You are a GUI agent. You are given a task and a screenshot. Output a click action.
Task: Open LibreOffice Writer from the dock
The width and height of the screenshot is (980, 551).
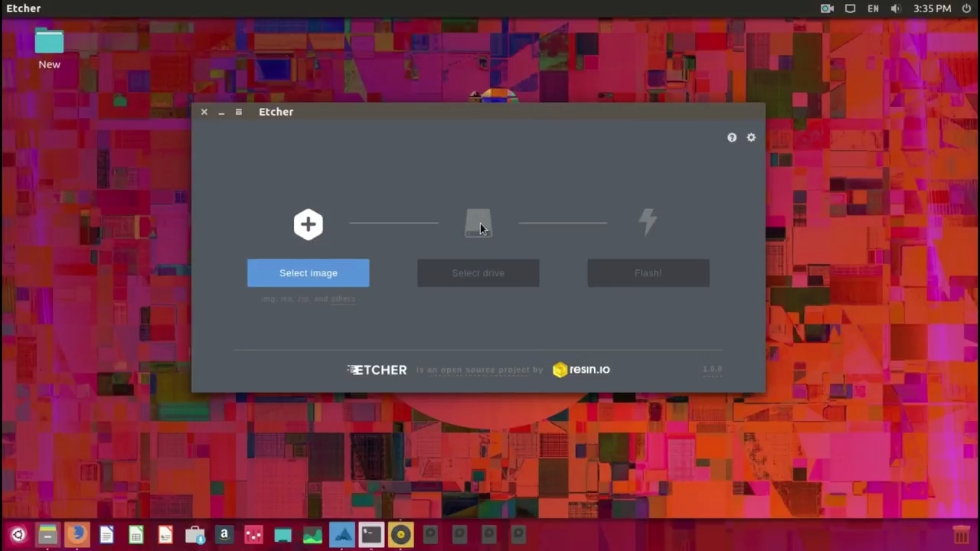tap(106, 535)
